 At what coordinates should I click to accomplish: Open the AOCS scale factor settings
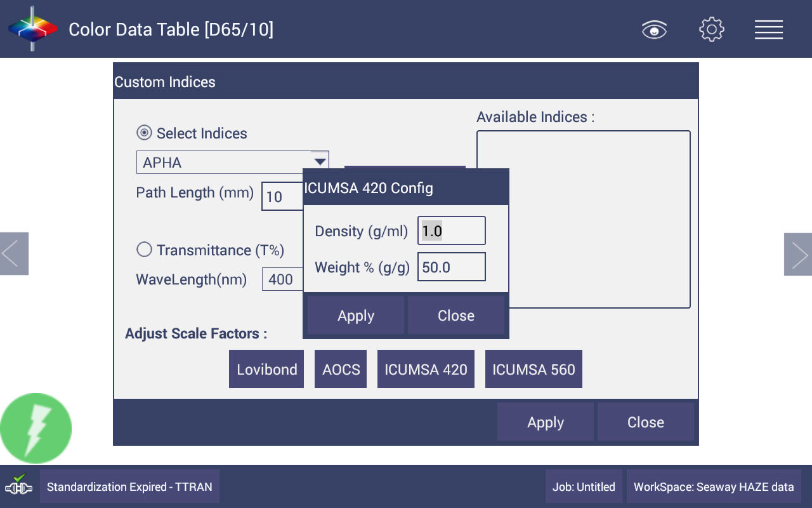click(341, 370)
